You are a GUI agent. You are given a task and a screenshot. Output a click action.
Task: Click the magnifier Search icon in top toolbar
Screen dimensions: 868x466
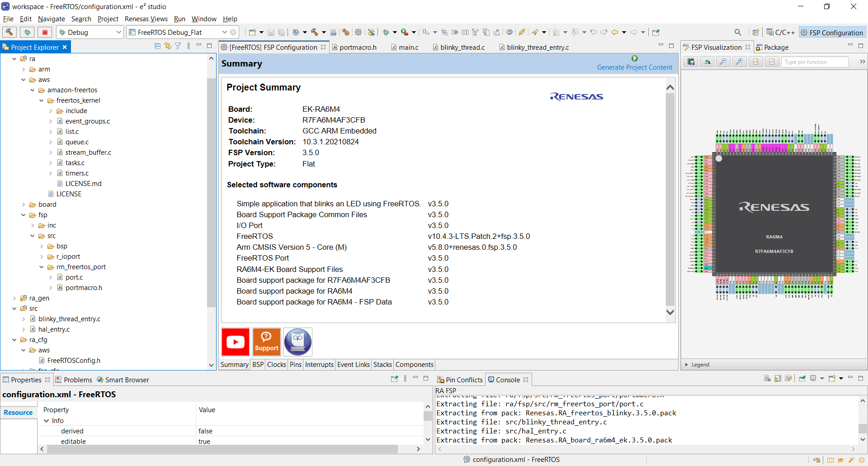click(x=738, y=32)
